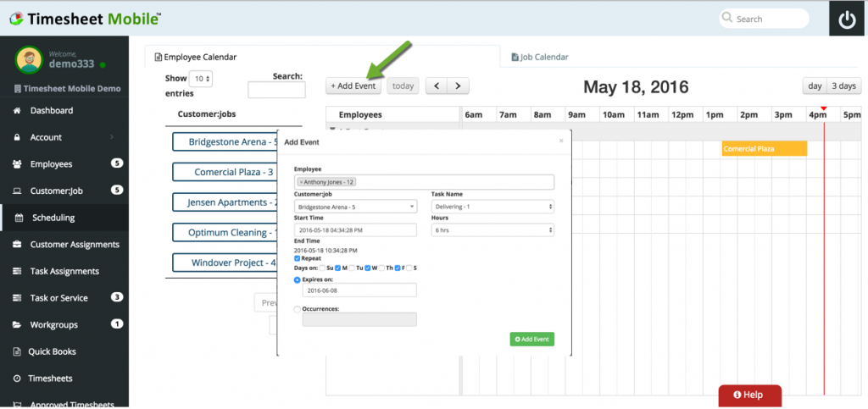
Task: Select the Occurrences radio button
Action: (x=297, y=309)
